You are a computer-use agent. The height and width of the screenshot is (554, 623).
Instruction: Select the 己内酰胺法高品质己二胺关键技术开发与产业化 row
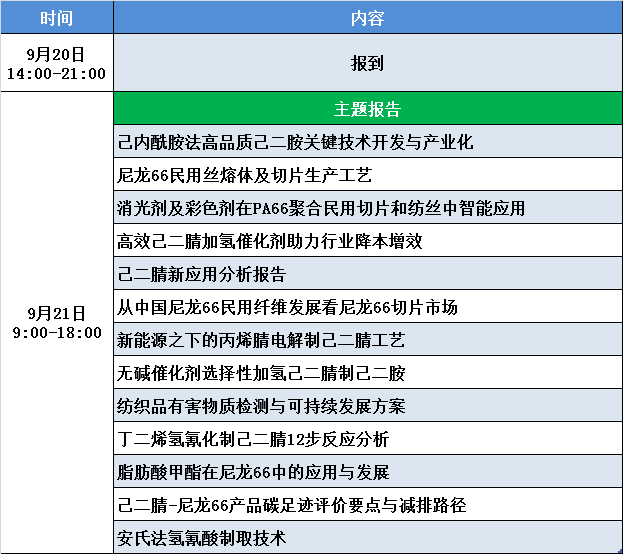[x=295, y=142]
